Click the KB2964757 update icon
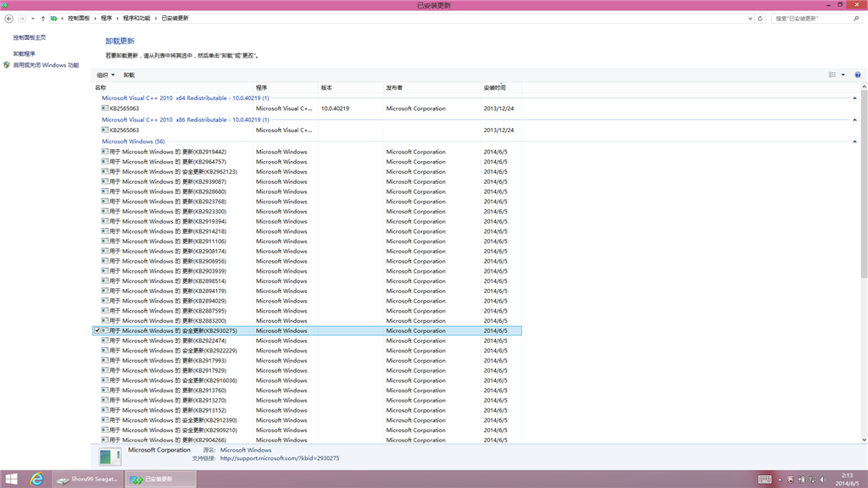The height and width of the screenshot is (488, 868). pos(104,162)
